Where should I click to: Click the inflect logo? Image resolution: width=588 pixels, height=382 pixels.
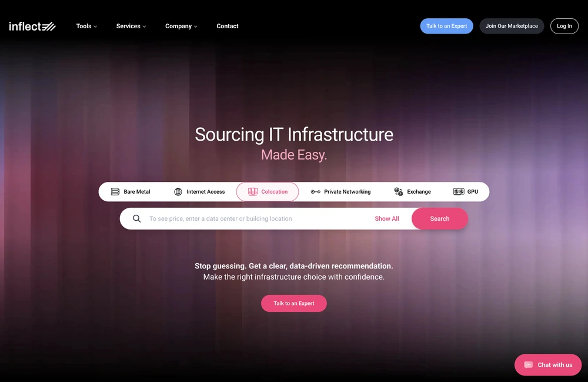pos(32,25)
